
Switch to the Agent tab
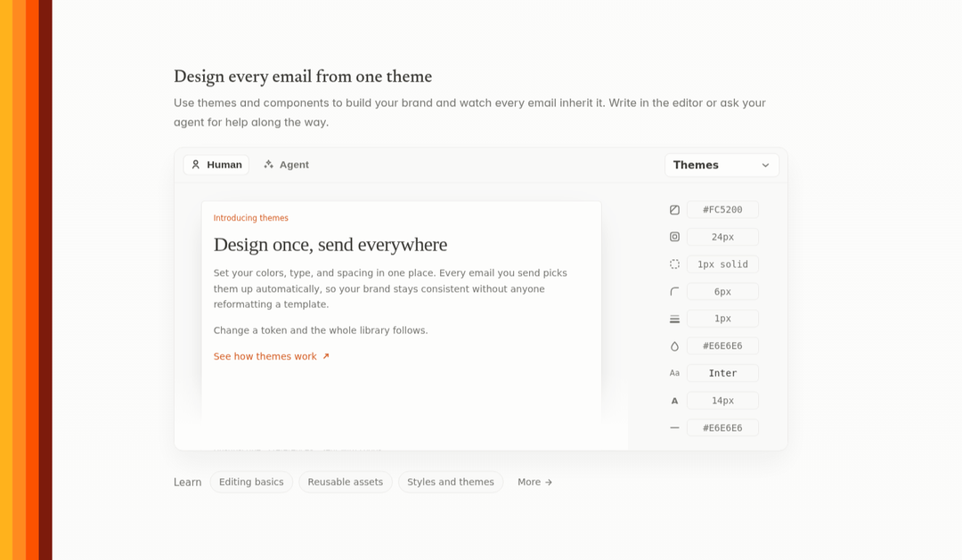pos(286,165)
